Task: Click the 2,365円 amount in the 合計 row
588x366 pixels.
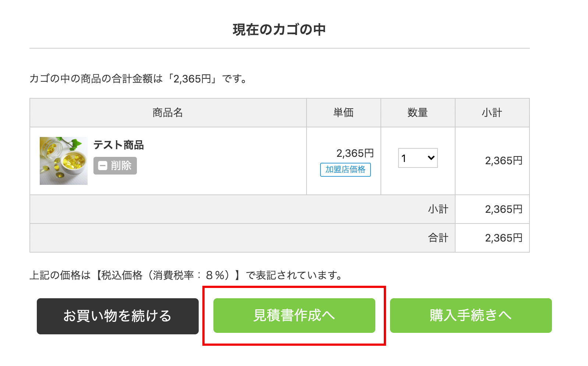Action: click(x=503, y=238)
